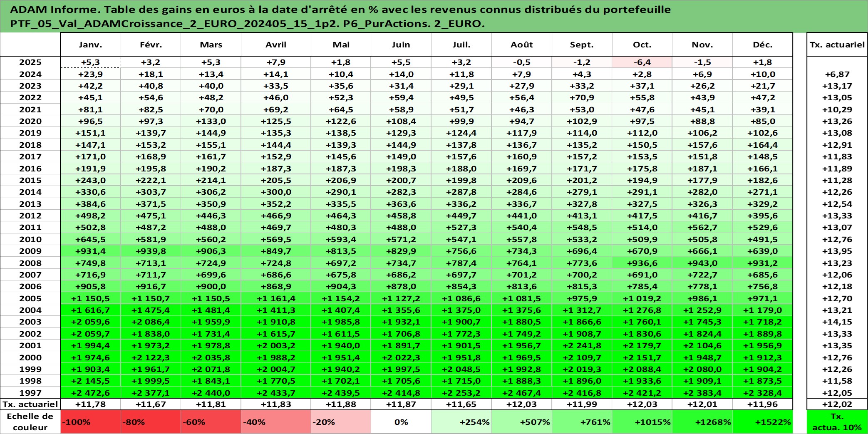Select the +904,3 cell in 2006 Mai

341,286
